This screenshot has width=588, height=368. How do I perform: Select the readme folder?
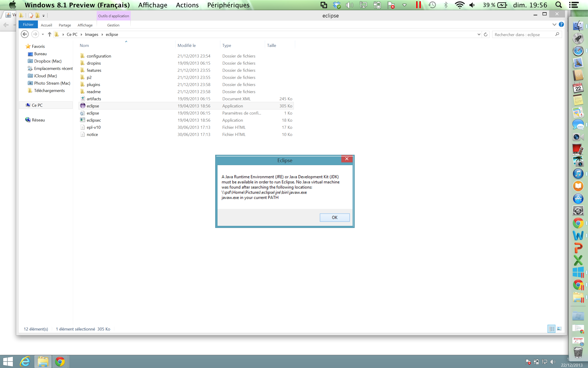click(93, 92)
